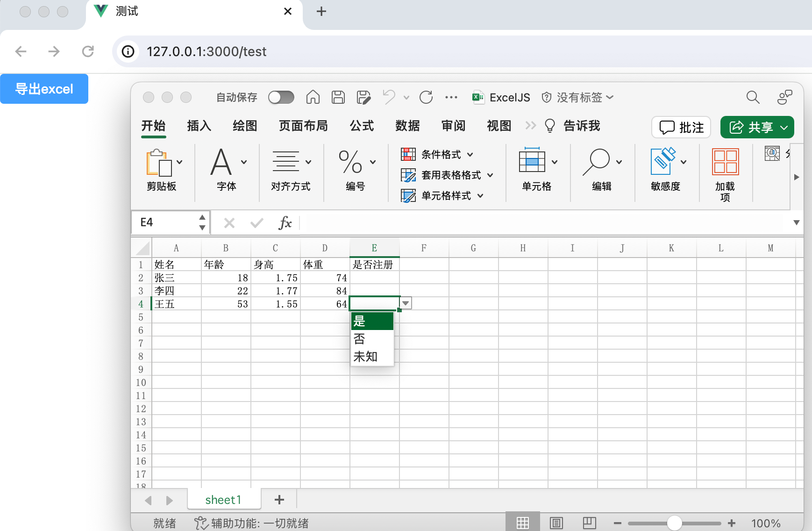
Task: Click the site info icon in address bar
Action: click(x=128, y=51)
